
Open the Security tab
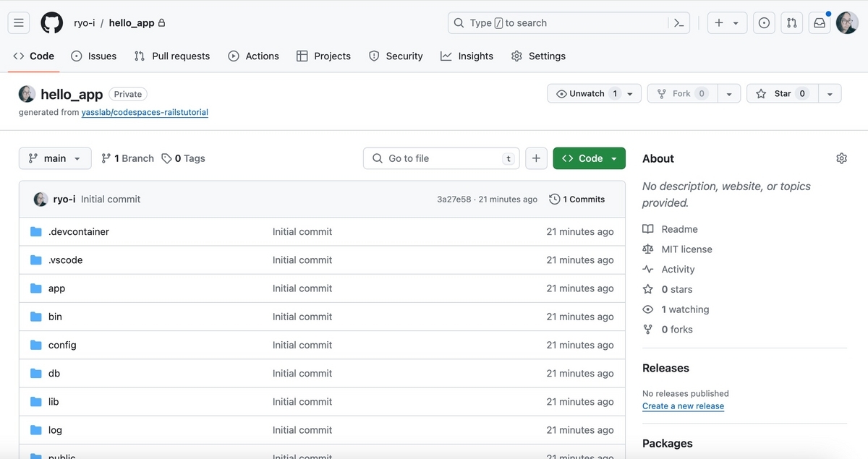(396, 56)
